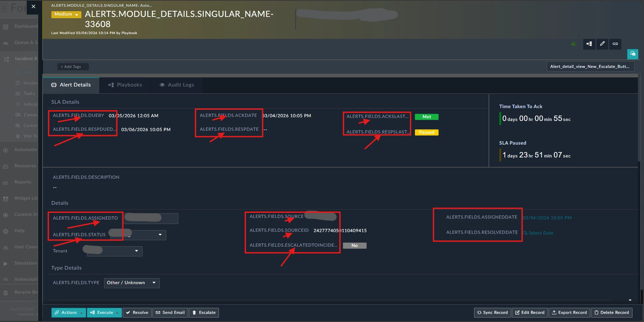Viewport: 644px width, 322px height.
Task: Open Help in the sidebar
Action: click(19, 231)
